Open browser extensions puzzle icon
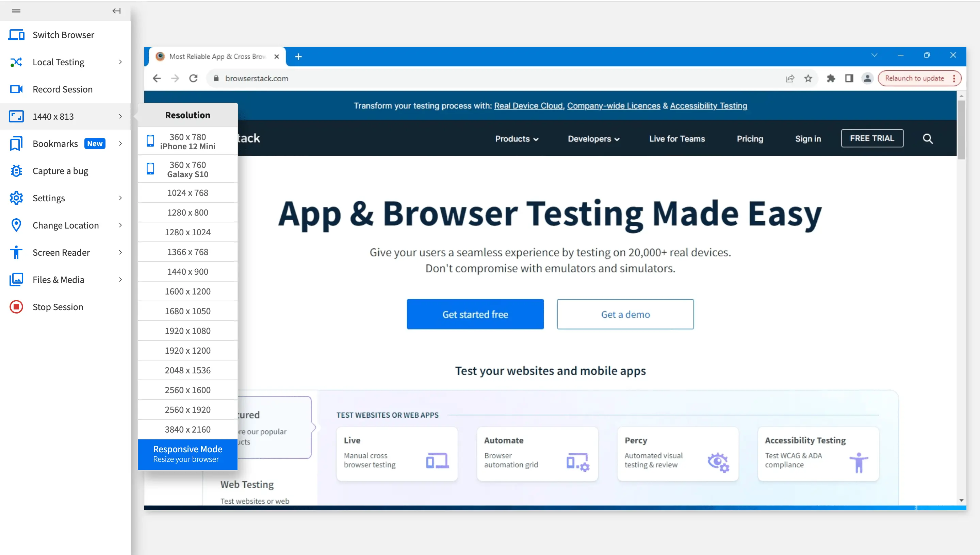Image resolution: width=980 pixels, height=555 pixels. tap(831, 78)
